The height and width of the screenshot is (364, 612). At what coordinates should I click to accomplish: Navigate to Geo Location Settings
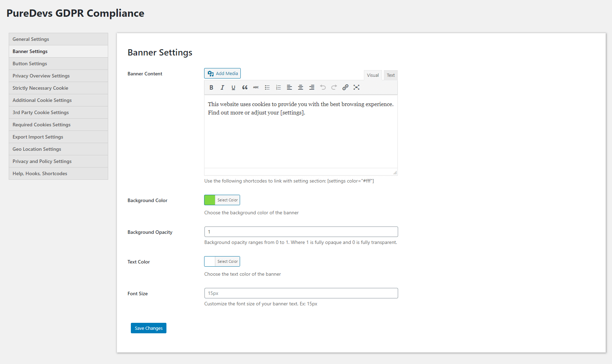coord(37,149)
